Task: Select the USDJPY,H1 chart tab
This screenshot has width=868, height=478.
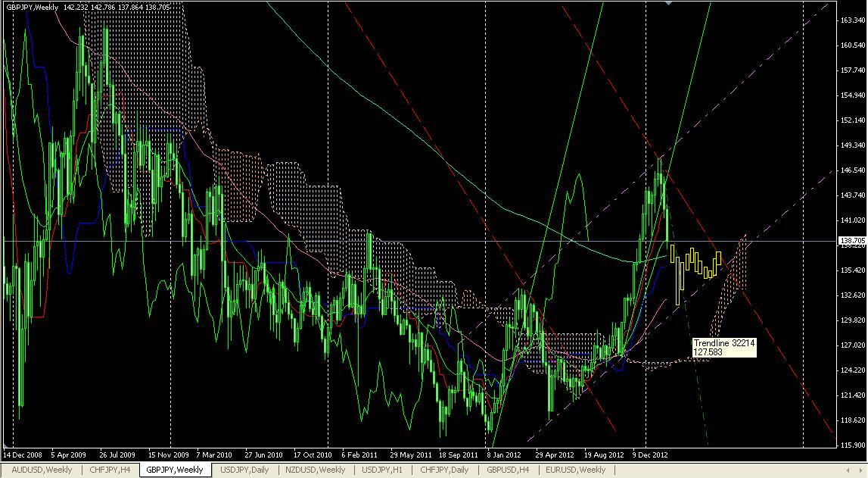Action: pos(381,470)
